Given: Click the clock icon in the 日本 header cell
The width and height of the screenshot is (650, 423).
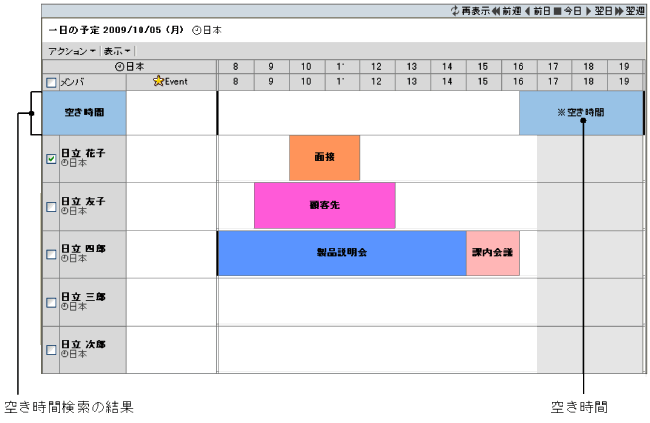Looking at the screenshot, I should pyautogui.click(x=119, y=67).
